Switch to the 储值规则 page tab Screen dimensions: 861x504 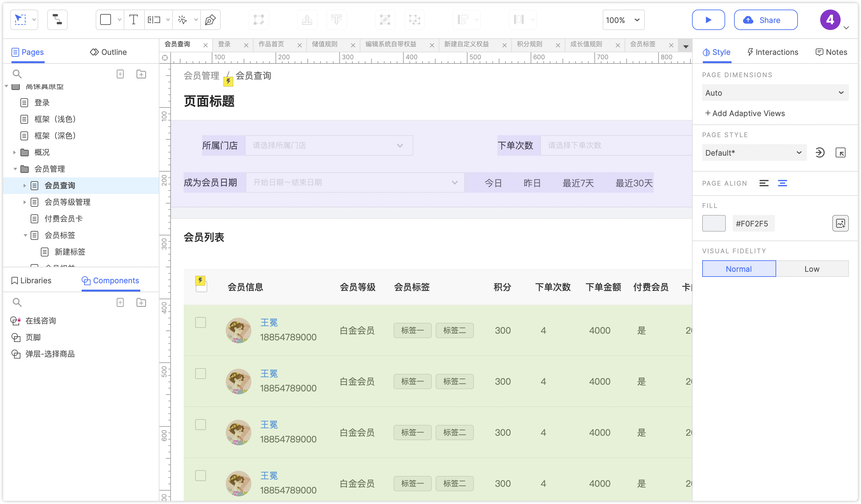click(325, 44)
